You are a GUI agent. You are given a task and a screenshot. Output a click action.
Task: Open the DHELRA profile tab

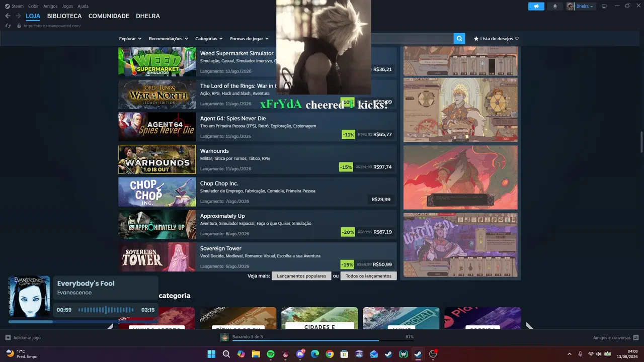coord(148,16)
